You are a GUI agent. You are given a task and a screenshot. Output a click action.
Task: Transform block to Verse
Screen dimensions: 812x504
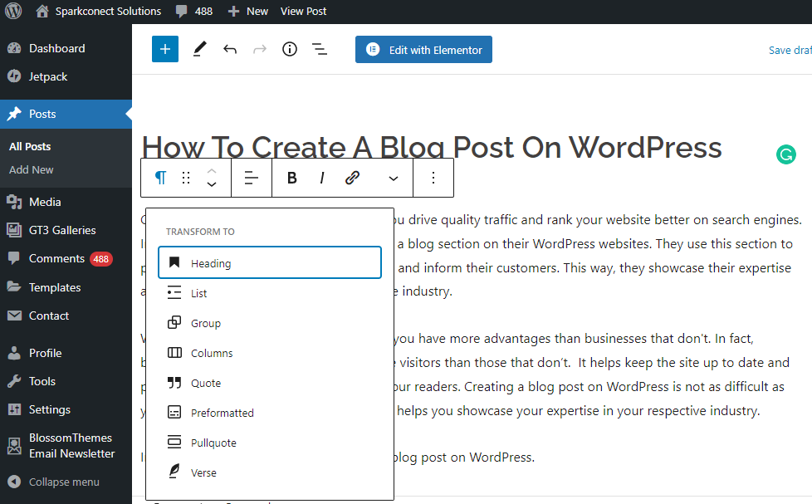270,473
